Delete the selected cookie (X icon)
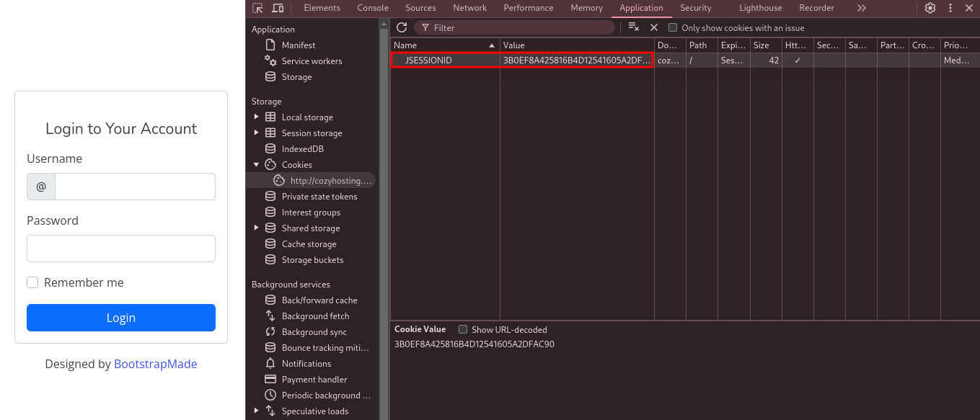This screenshot has height=420, width=980. 654,27
